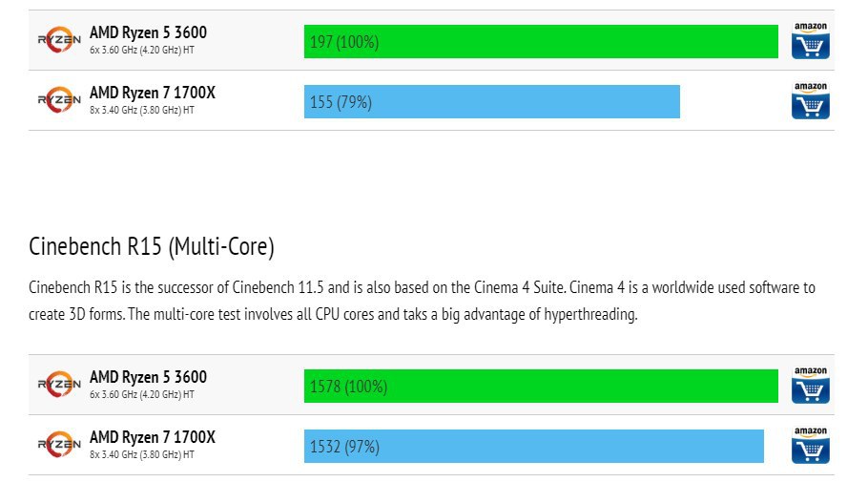Viewport: 868px width, 482px height.
Task: Open the Amazon cart icon beside the 1532 bar
Action: (810, 446)
